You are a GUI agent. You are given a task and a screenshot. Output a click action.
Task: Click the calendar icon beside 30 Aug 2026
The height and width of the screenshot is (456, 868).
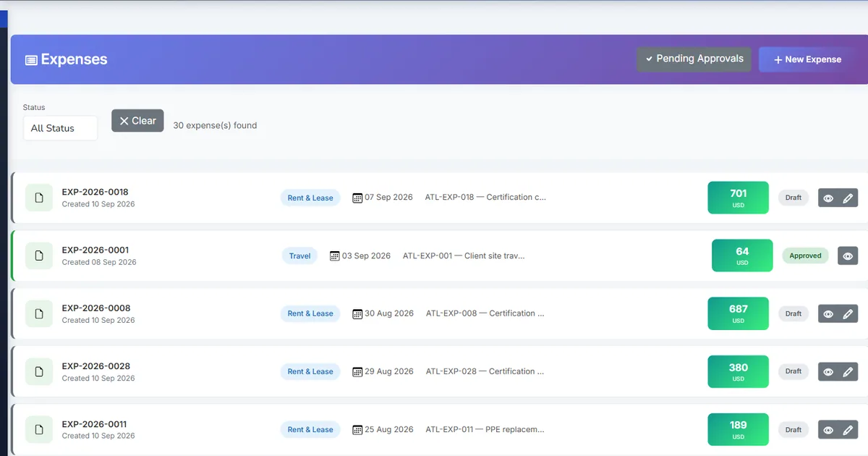pyautogui.click(x=357, y=313)
